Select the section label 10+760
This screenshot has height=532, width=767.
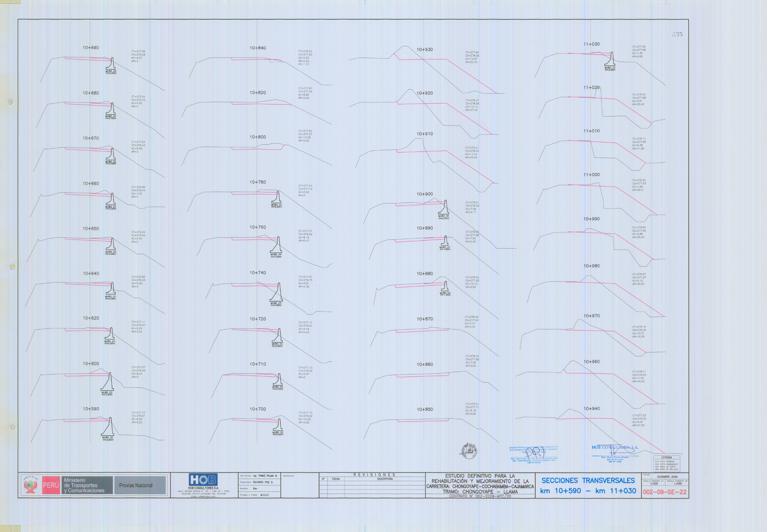pyautogui.click(x=258, y=227)
